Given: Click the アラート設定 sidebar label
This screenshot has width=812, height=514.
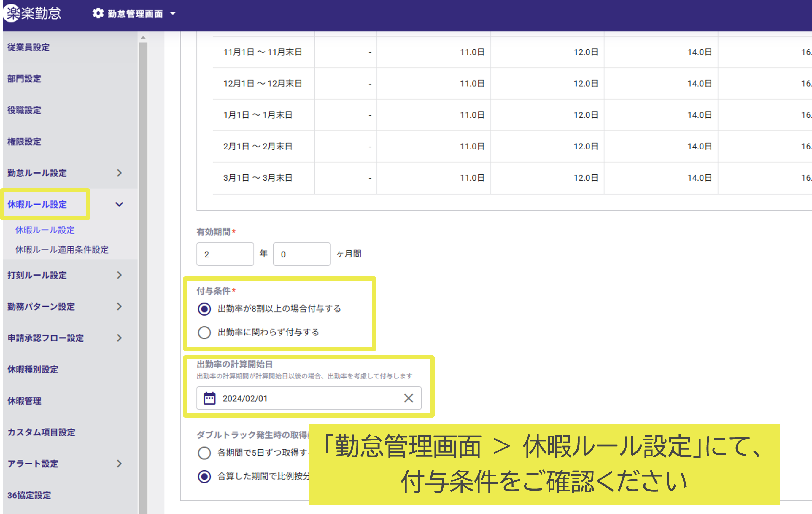Looking at the screenshot, I should click(x=33, y=464).
